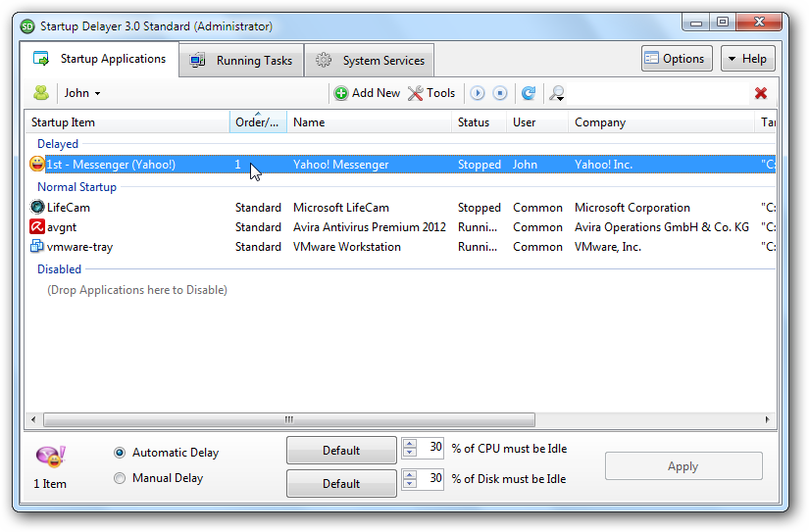Click the Apply button
The width and height of the screenshot is (809, 532).
683,466
